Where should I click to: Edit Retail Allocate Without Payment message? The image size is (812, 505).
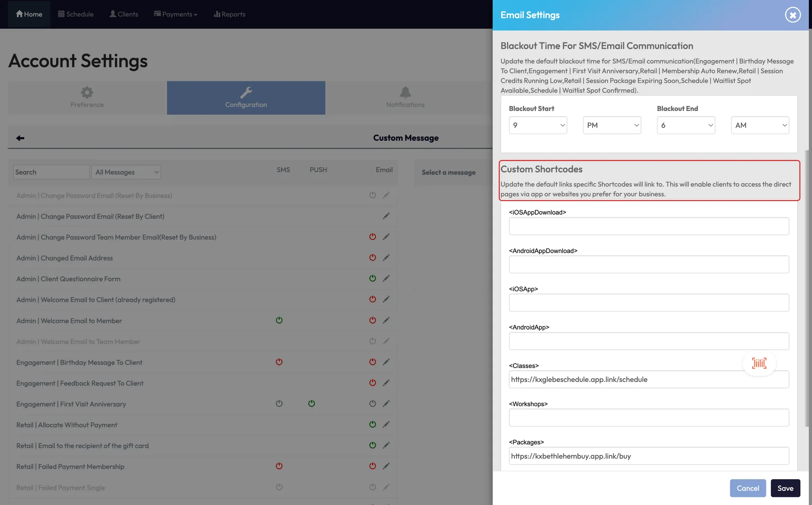(x=386, y=424)
